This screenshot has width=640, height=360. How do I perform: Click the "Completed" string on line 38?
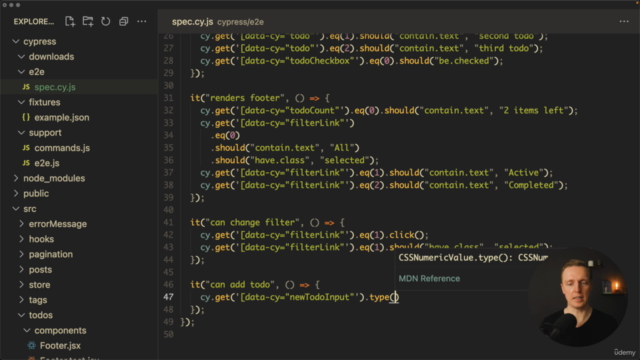point(531,185)
